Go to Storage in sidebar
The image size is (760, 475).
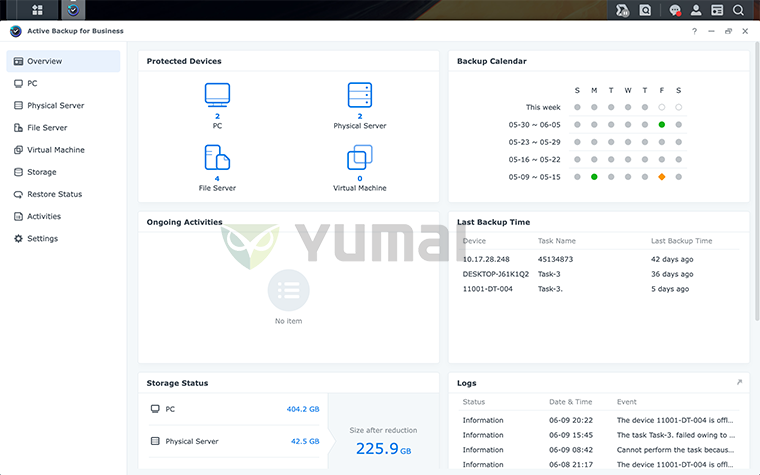pos(63,172)
